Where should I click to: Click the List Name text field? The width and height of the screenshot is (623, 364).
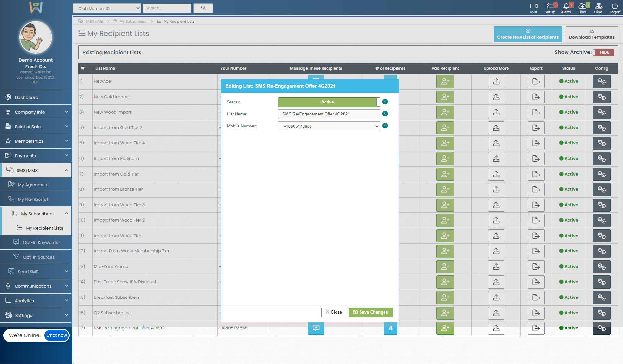329,114
